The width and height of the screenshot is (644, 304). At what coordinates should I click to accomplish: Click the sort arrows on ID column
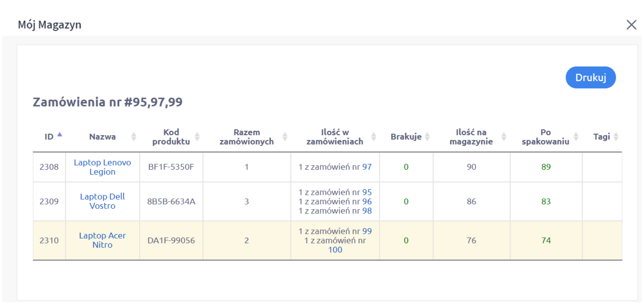pos(60,135)
